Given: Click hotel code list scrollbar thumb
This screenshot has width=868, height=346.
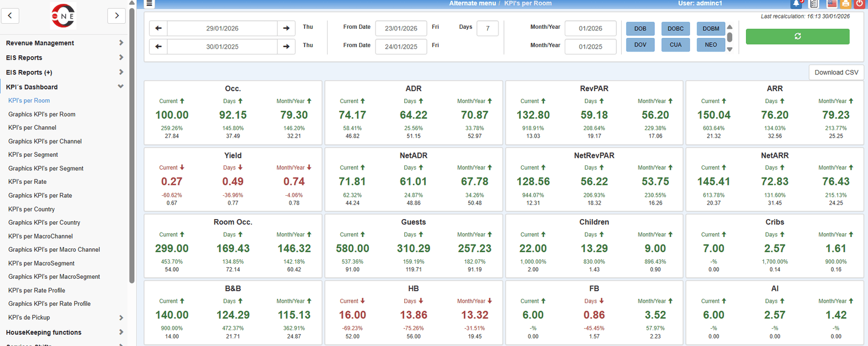Looking at the screenshot, I should [x=730, y=37].
